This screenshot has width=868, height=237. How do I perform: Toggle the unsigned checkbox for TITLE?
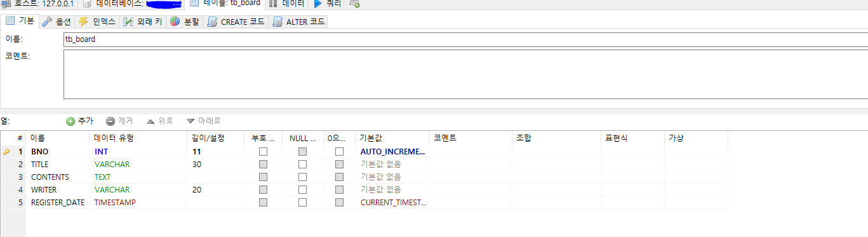pos(263,164)
